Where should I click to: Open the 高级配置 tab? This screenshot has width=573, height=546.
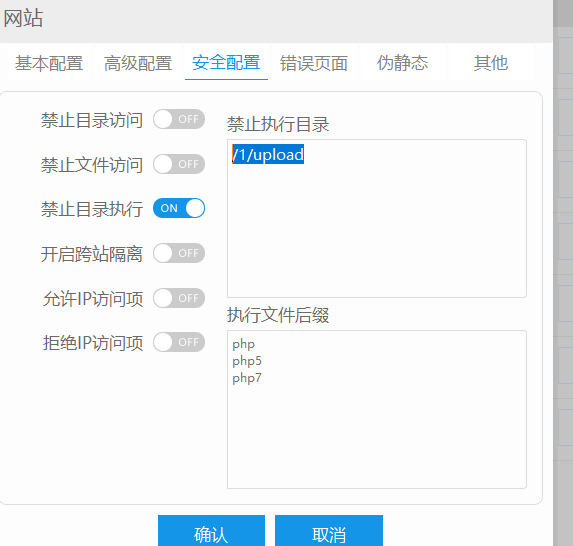(x=138, y=63)
